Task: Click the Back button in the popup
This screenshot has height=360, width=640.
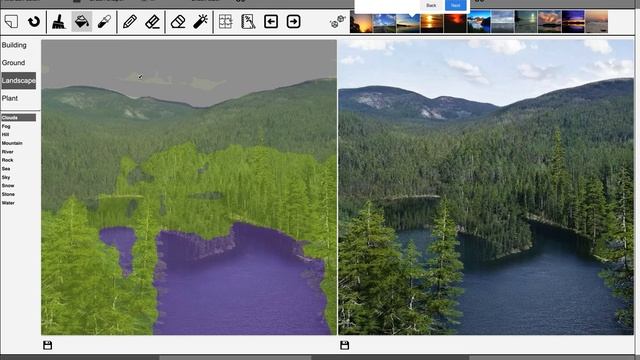Action: point(431,5)
